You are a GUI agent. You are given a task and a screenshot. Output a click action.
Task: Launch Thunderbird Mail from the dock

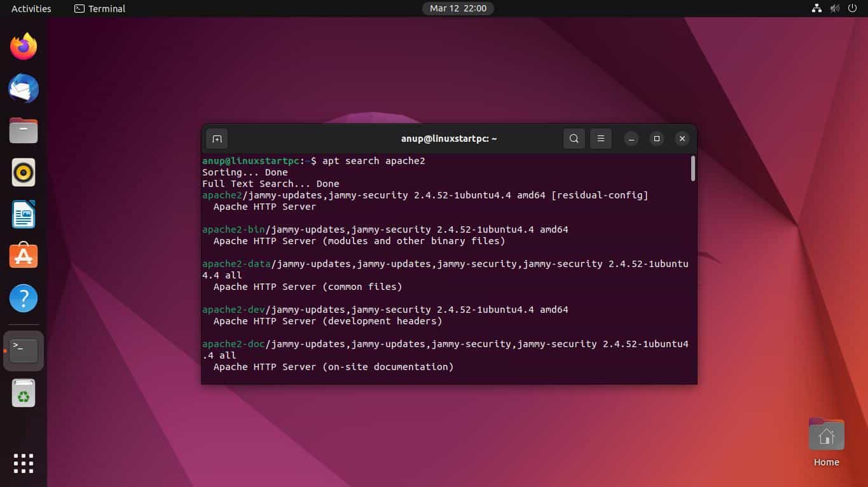[24, 88]
